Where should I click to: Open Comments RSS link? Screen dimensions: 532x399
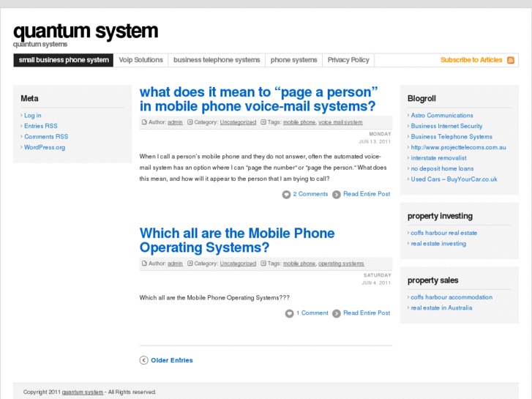46,136
